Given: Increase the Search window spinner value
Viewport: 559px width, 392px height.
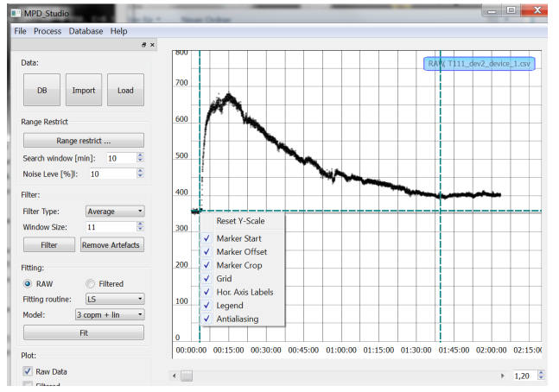Looking at the screenshot, I should 140,155.
